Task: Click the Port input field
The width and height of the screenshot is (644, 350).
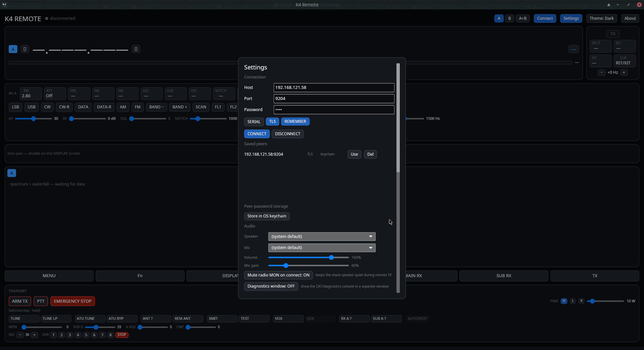Action: (334, 99)
